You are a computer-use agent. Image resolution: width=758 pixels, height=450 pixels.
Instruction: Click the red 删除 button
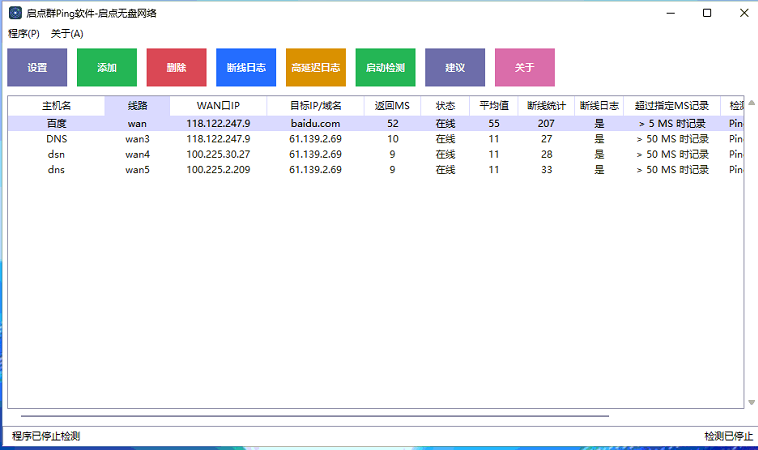pos(176,67)
